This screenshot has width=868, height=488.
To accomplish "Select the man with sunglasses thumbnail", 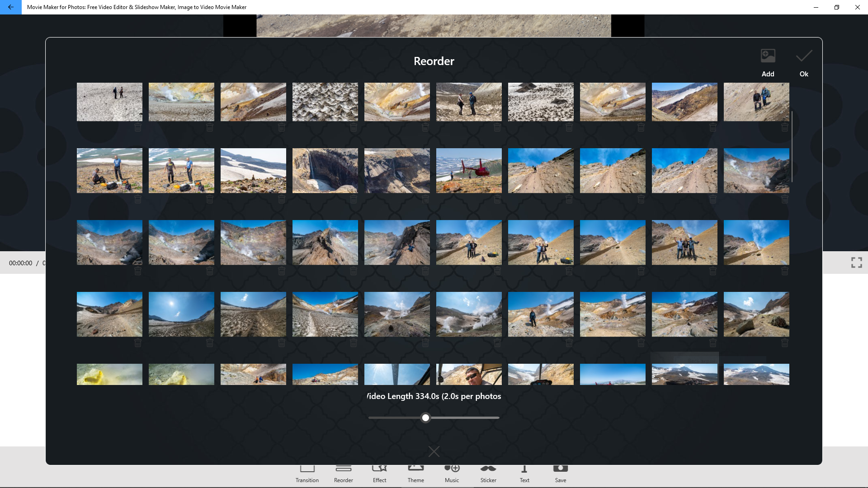I will (x=469, y=374).
